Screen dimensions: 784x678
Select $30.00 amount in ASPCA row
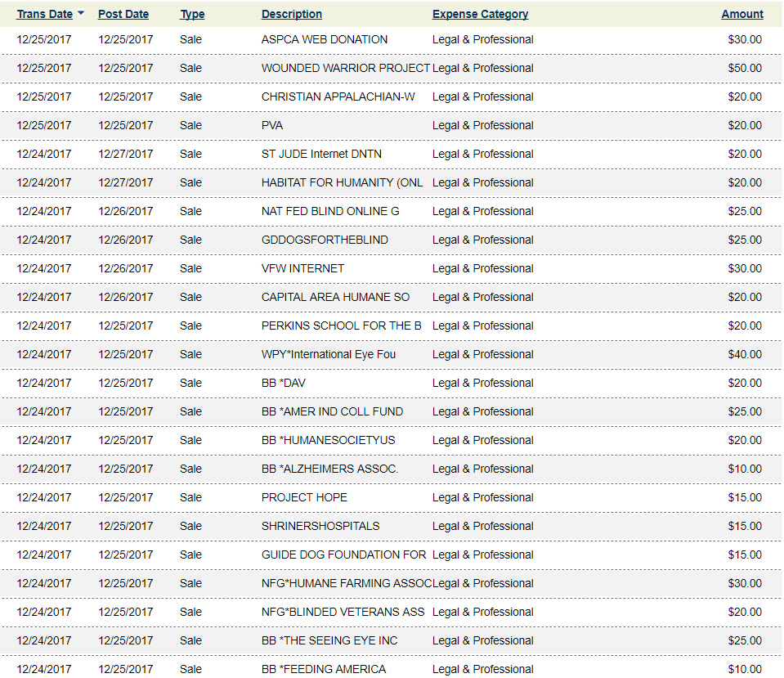745,39
